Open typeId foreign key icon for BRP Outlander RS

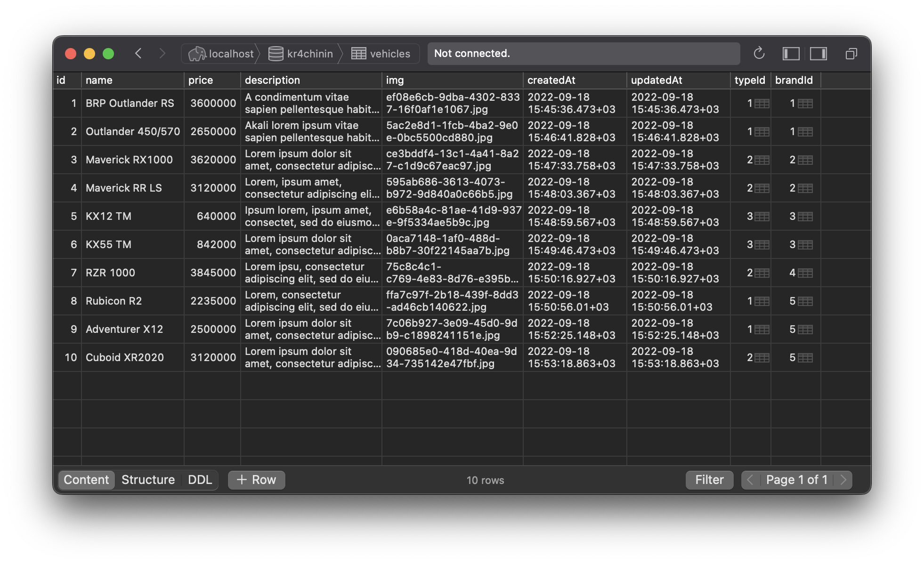(x=762, y=104)
